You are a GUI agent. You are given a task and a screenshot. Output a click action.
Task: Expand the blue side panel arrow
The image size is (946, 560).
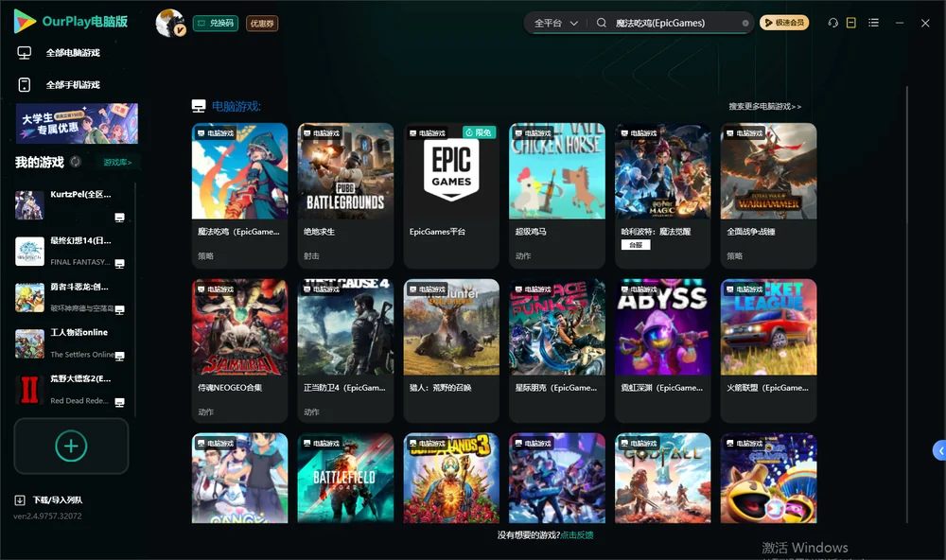[940, 451]
